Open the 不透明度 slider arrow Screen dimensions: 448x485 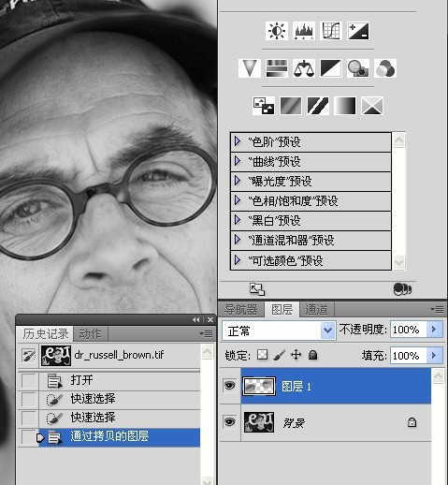[434, 330]
